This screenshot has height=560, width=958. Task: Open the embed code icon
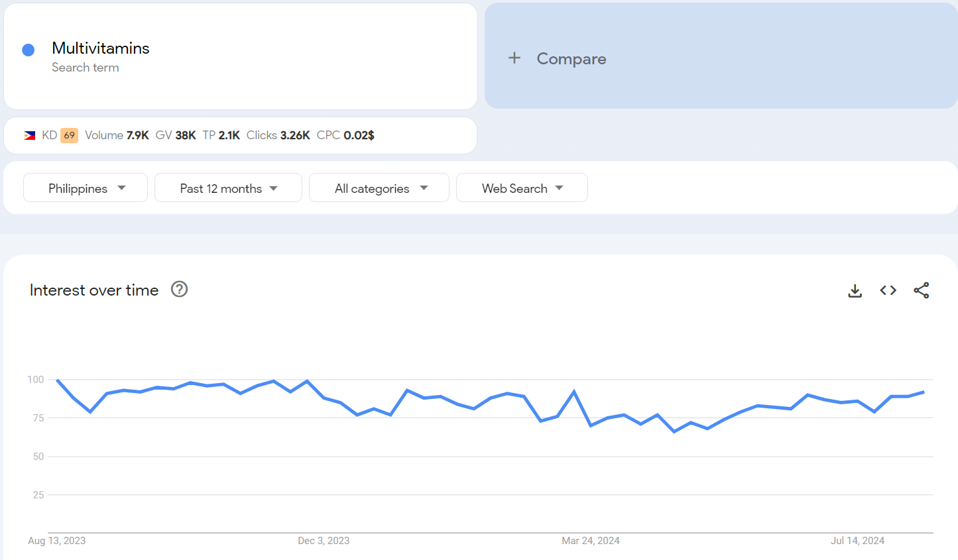pyautogui.click(x=888, y=290)
